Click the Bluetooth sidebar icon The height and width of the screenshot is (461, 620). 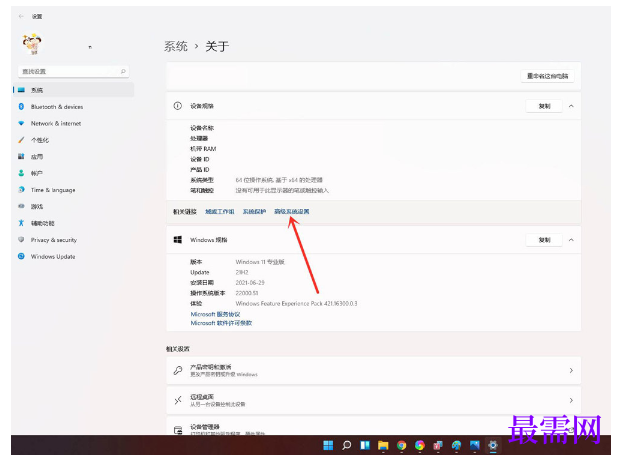pos(21,107)
